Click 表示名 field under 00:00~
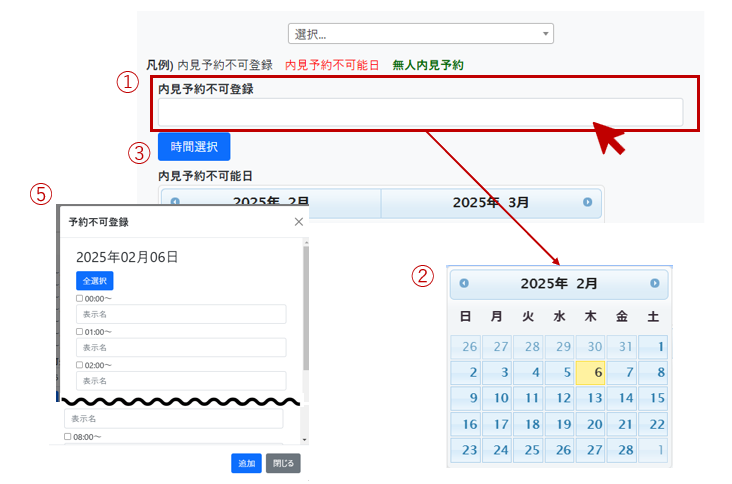 pos(181,314)
